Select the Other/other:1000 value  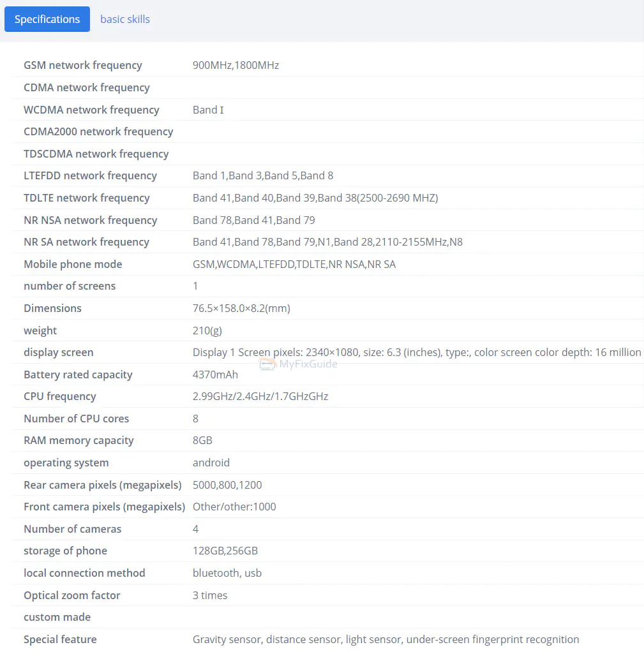pyautogui.click(x=234, y=507)
